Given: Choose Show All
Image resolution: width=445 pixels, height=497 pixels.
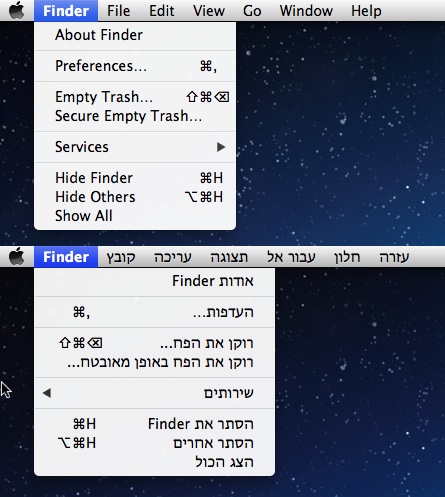Looking at the screenshot, I should click(x=135, y=216).
